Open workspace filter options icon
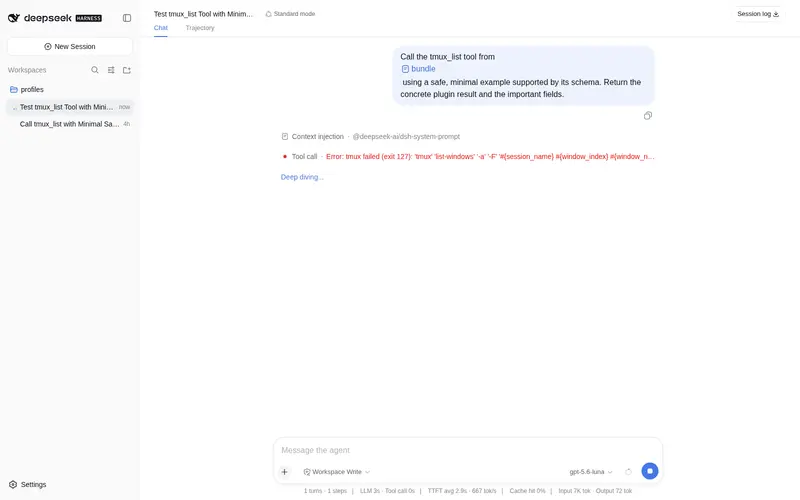This screenshot has width=800, height=500. (x=111, y=70)
